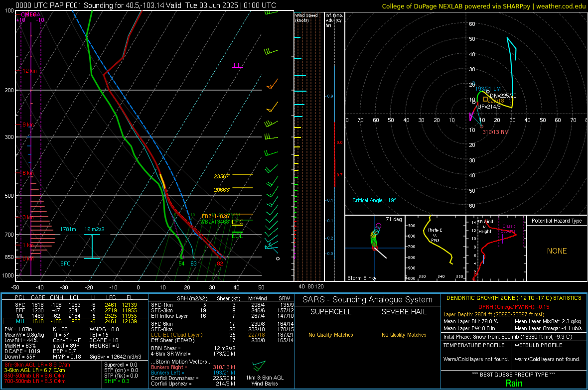Click the Storm Slinky panel label

[x=361, y=278]
